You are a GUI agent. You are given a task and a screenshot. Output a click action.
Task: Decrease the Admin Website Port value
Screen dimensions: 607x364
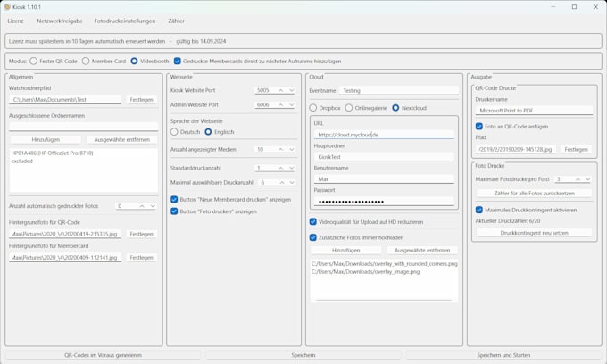coord(291,104)
